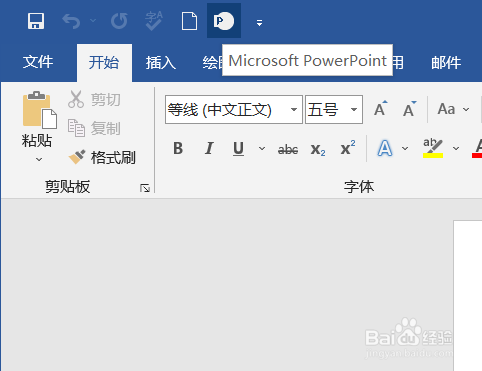Expand paste options arrow under 粘贴
This screenshot has width=482, height=371.
39,159
